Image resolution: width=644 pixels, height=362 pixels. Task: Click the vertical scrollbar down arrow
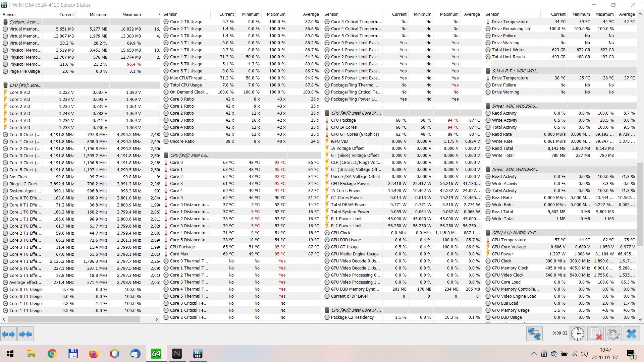click(640, 319)
